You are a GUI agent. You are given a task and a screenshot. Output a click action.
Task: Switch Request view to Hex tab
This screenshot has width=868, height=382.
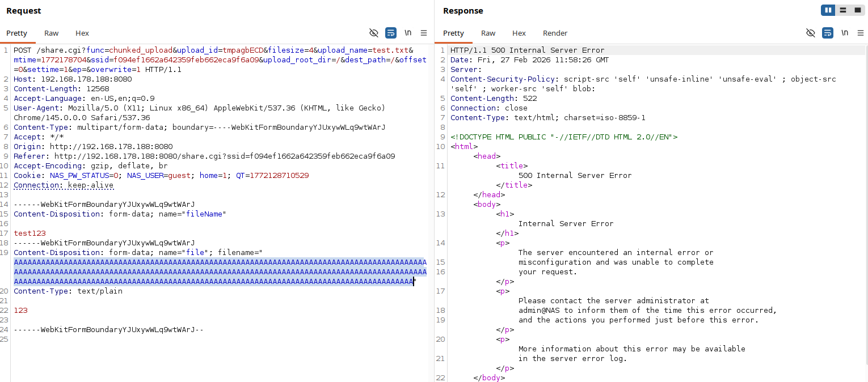tap(82, 33)
